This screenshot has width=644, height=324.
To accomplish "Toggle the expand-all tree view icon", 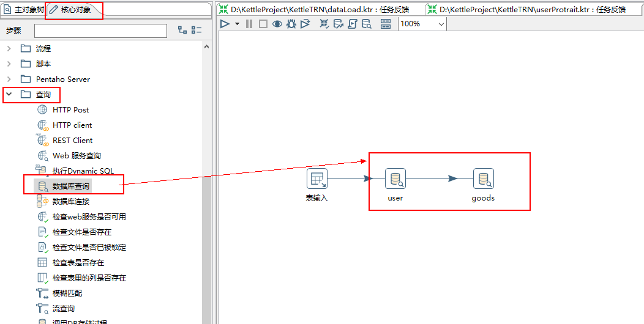I will (x=182, y=31).
